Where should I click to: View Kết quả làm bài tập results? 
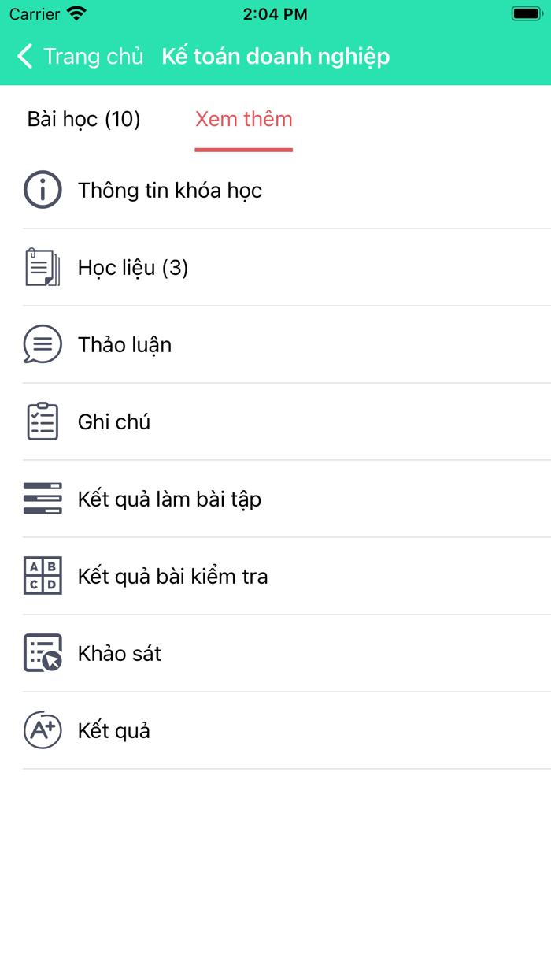[x=169, y=499]
